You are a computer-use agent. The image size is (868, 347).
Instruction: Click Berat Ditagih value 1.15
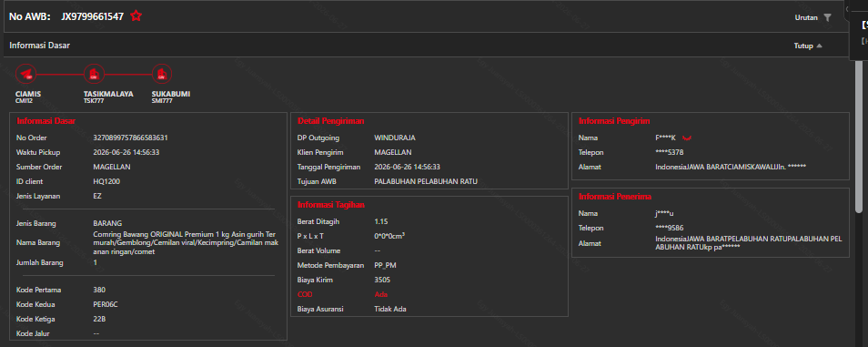click(x=381, y=221)
